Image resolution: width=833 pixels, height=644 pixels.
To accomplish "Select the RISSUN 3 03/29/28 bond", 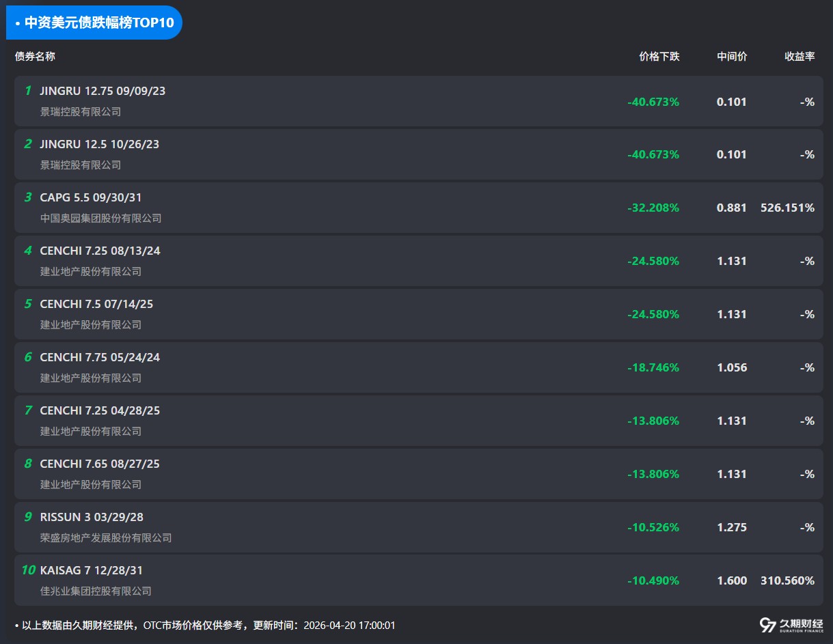I will pos(92,517).
